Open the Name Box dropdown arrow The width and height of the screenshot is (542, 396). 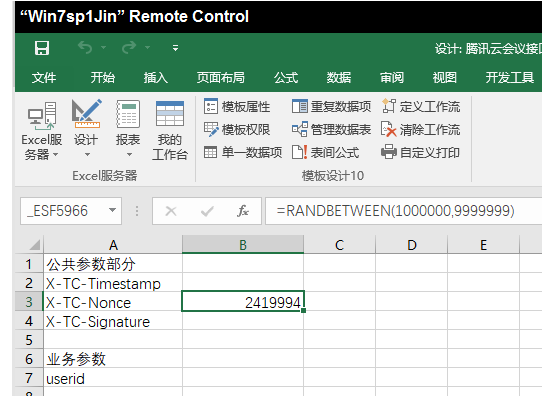[112, 210]
